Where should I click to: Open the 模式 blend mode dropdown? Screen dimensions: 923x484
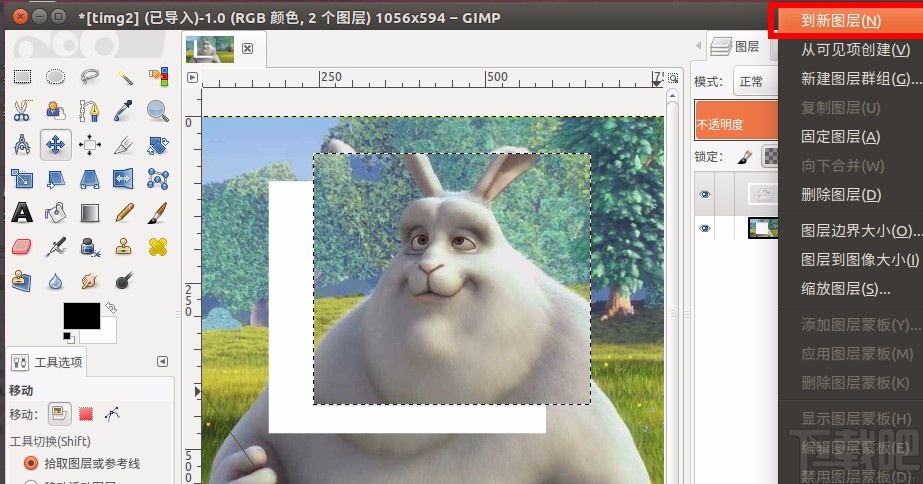(x=755, y=81)
